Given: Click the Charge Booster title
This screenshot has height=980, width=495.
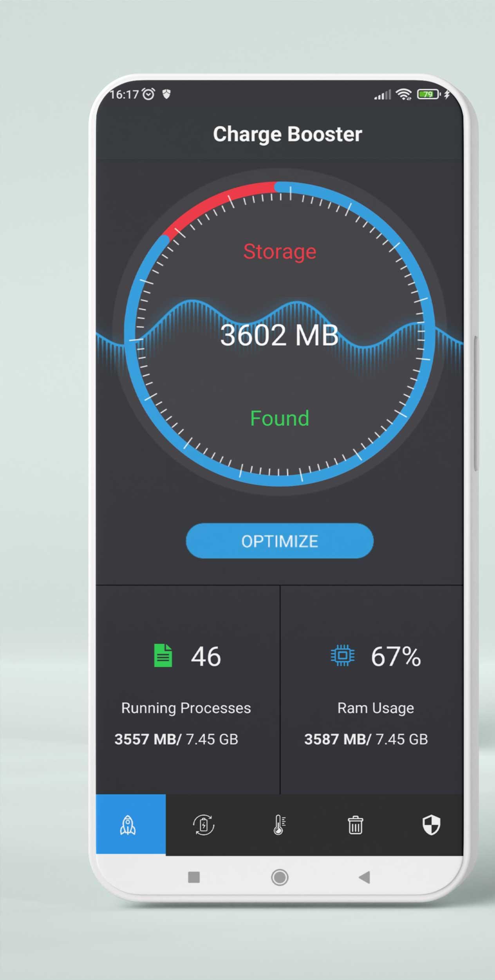Looking at the screenshot, I should [287, 134].
